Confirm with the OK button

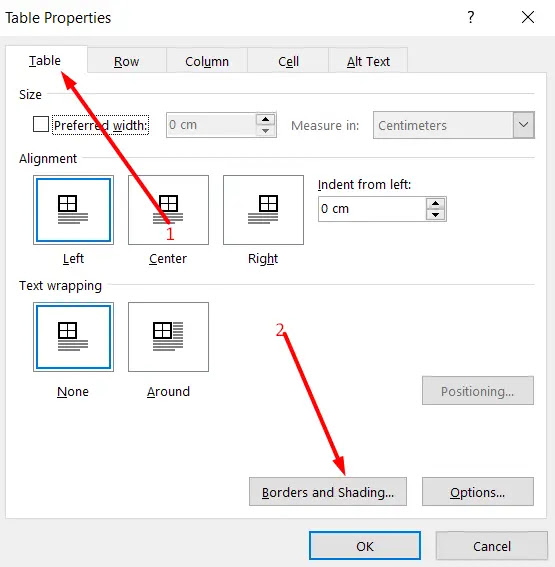[365, 546]
